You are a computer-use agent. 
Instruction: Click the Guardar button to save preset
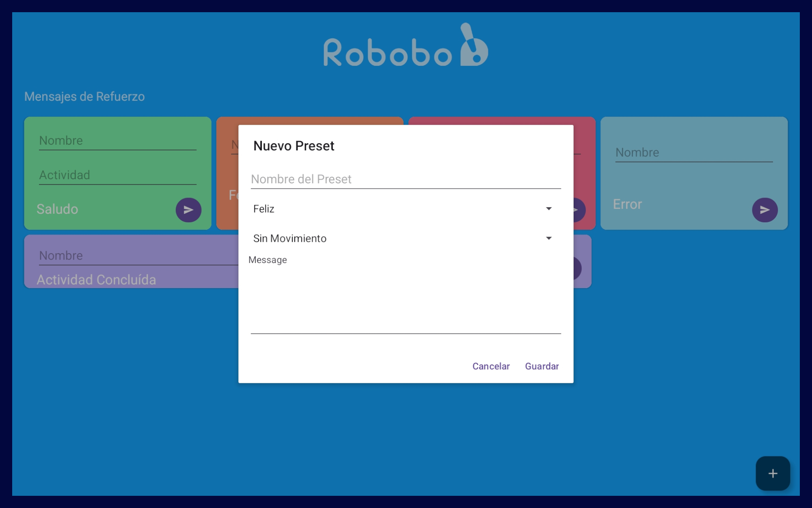coord(542,366)
